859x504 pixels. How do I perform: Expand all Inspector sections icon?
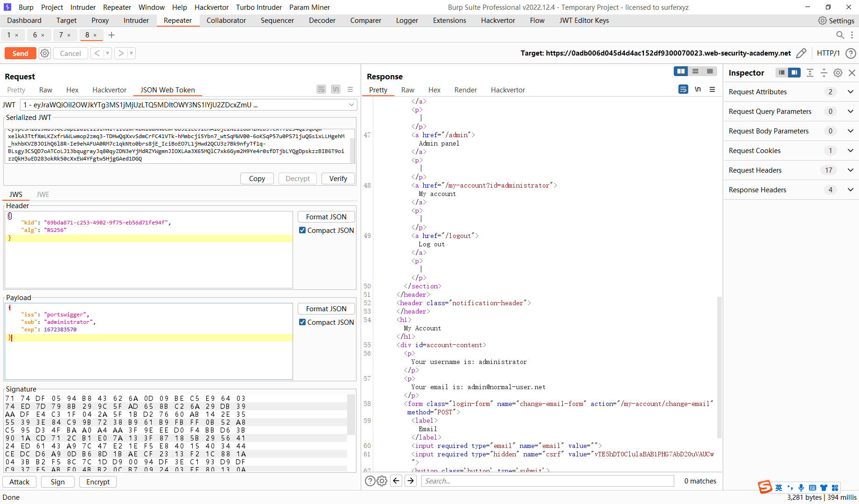(x=810, y=72)
